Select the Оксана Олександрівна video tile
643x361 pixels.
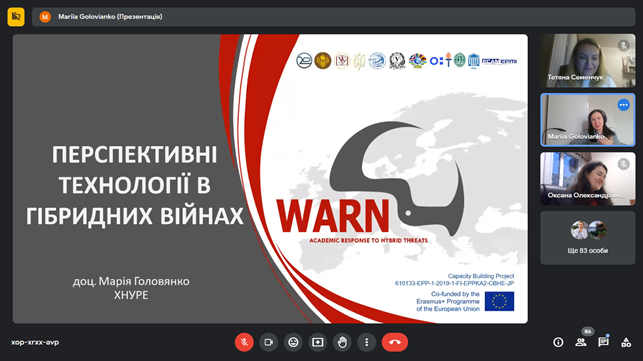click(588, 179)
